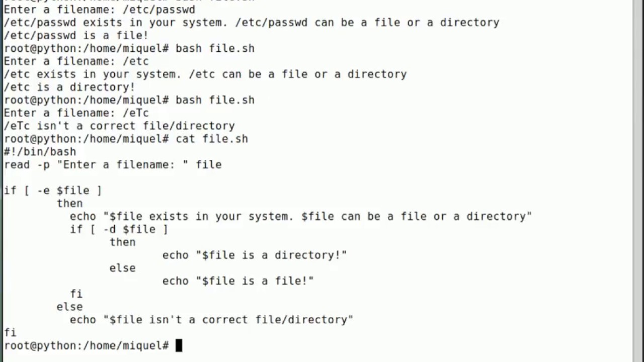Click the 'Enter a filename: /etc/passwd' line
644x362 pixels.
click(100, 10)
